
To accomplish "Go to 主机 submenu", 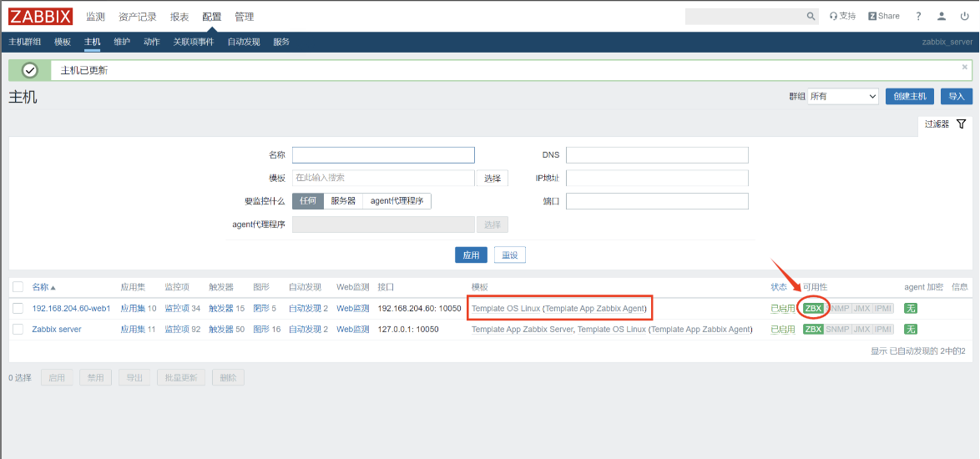I will [x=93, y=42].
